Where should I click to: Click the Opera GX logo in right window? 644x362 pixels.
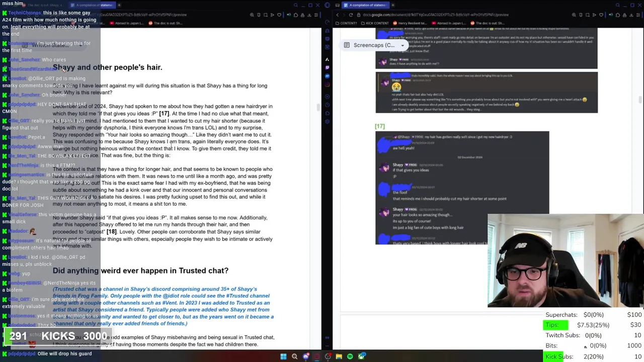327,5
